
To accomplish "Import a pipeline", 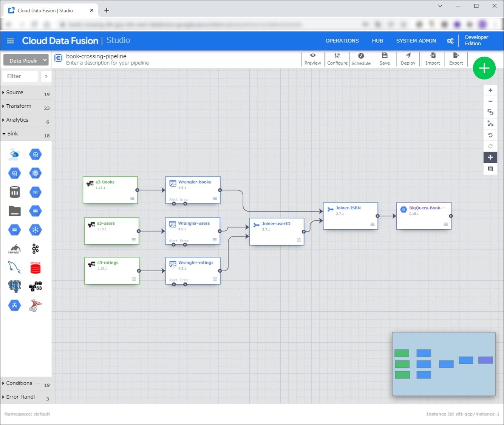I will click(433, 59).
